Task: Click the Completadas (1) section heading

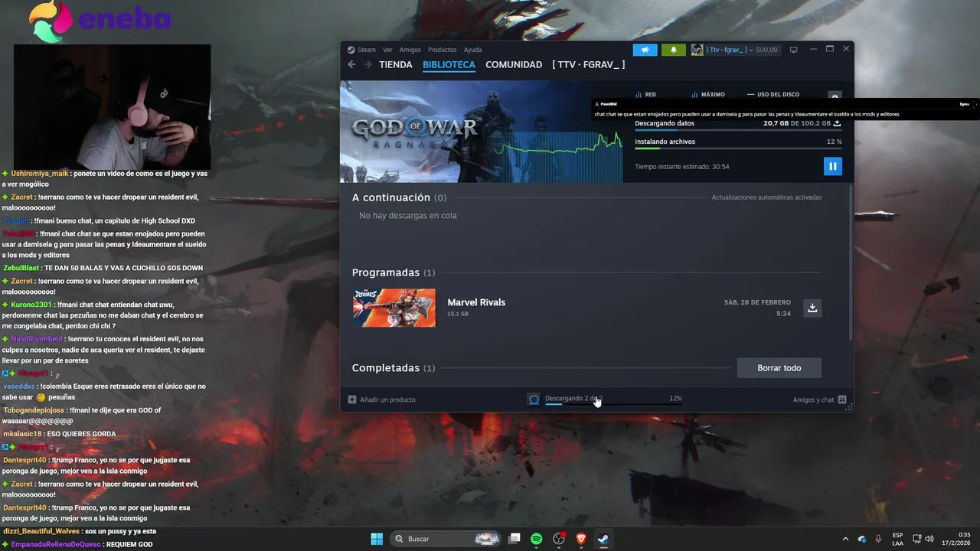Action: click(x=394, y=368)
